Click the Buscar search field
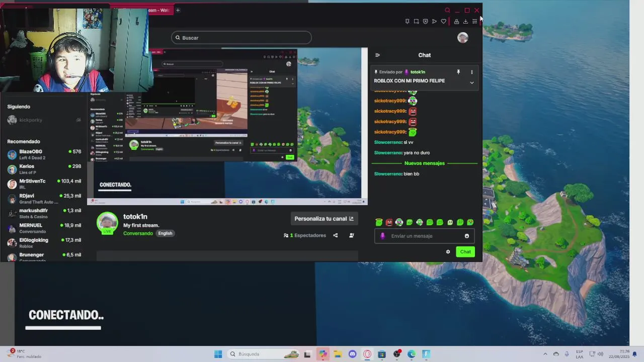644x362 pixels. click(x=242, y=38)
